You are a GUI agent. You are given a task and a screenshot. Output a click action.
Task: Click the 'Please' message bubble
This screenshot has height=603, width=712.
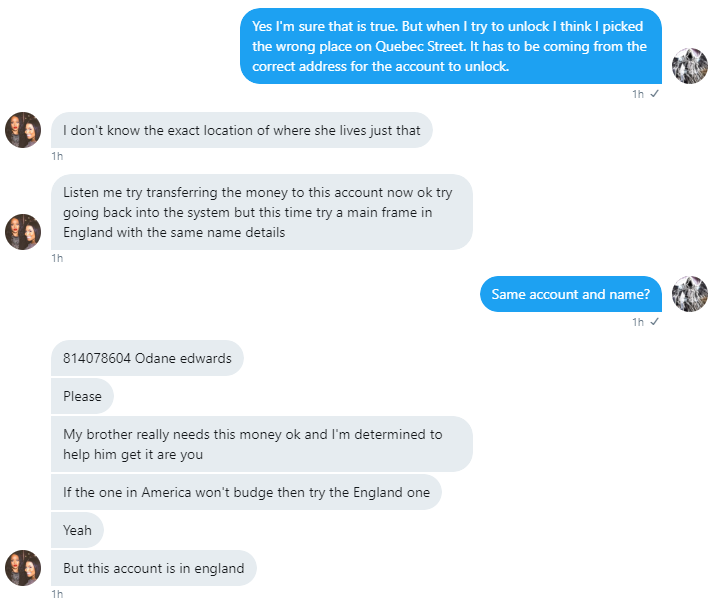point(82,396)
